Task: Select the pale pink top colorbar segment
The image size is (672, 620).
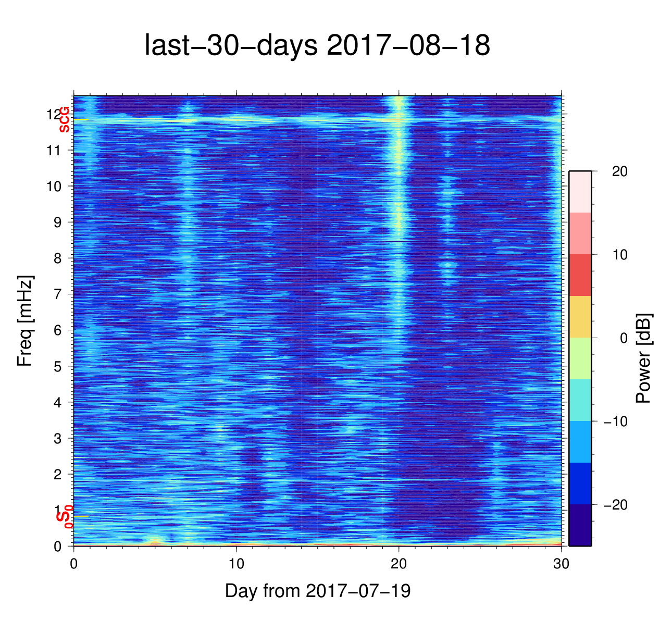Action: (580, 192)
